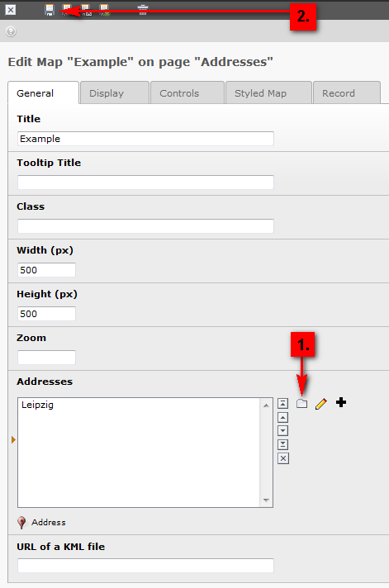Focus the URL of a KML file field
Screen dimensions: 389x588
click(x=145, y=566)
